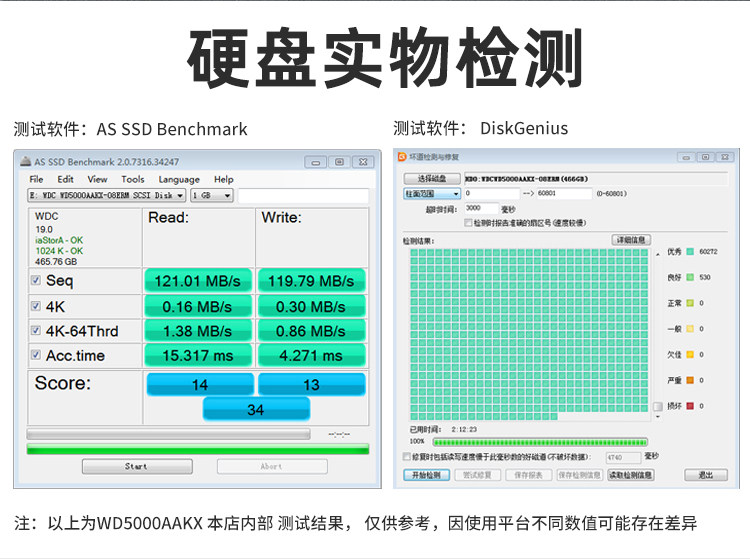Click the 选择磁盘 select disk button
The image size is (750, 559).
[432, 179]
